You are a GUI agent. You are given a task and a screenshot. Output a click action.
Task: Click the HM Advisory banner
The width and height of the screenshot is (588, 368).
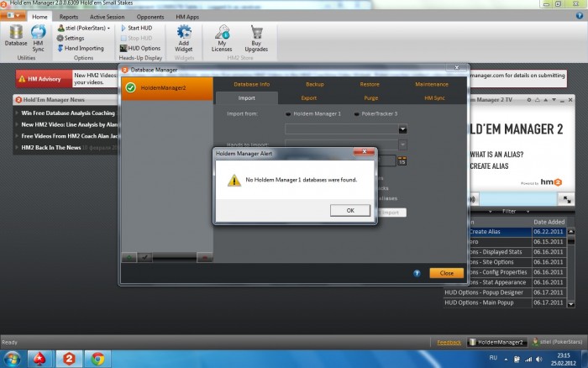[x=44, y=79]
